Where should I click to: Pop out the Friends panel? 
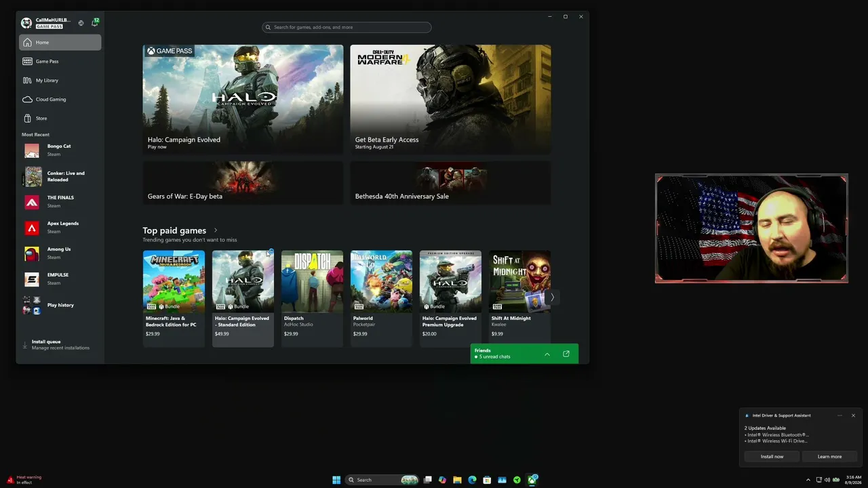click(566, 354)
